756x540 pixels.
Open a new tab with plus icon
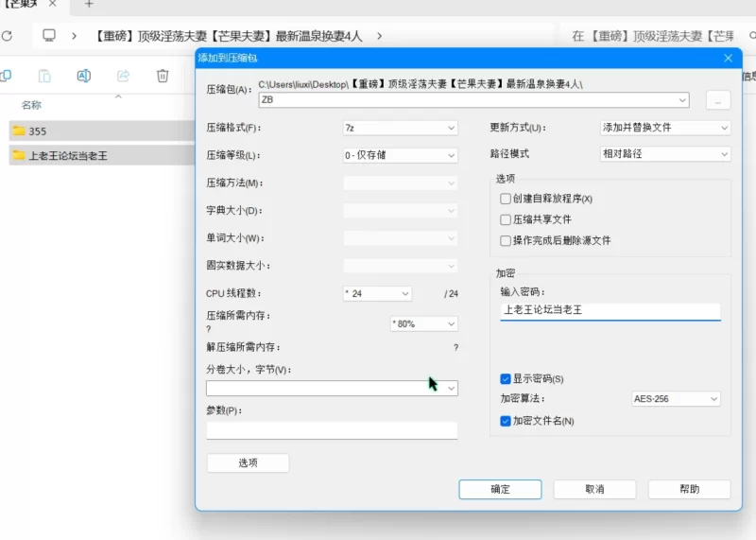[89, 4]
